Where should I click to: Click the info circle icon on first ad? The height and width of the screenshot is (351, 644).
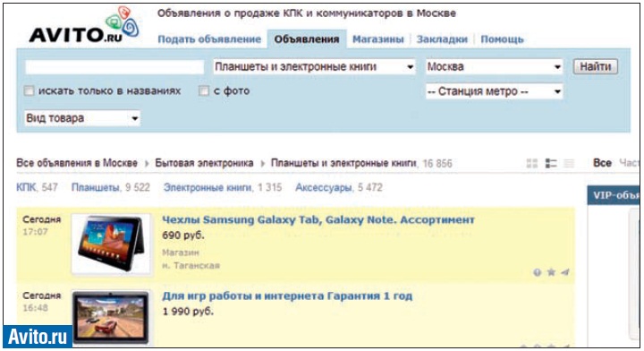pyautogui.click(x=537, y=272)
